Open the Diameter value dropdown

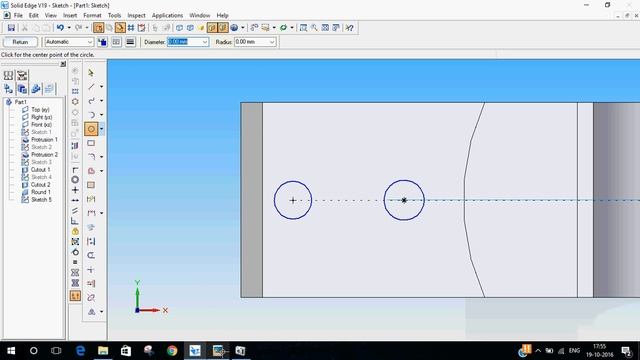[205, 42]
